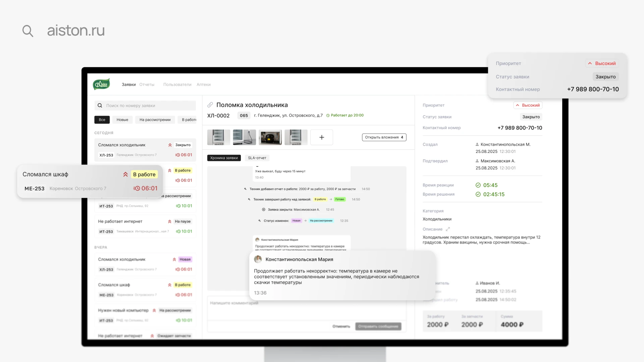Click the red priority chevron on the ХЛ-253 card
The width and height of the screenshot is (644, 362).
tap(170, 145)
